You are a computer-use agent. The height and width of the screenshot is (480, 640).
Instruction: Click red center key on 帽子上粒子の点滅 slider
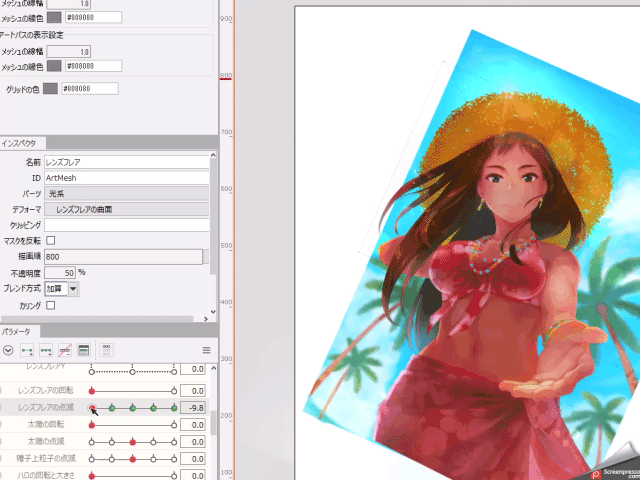point(132,459)
